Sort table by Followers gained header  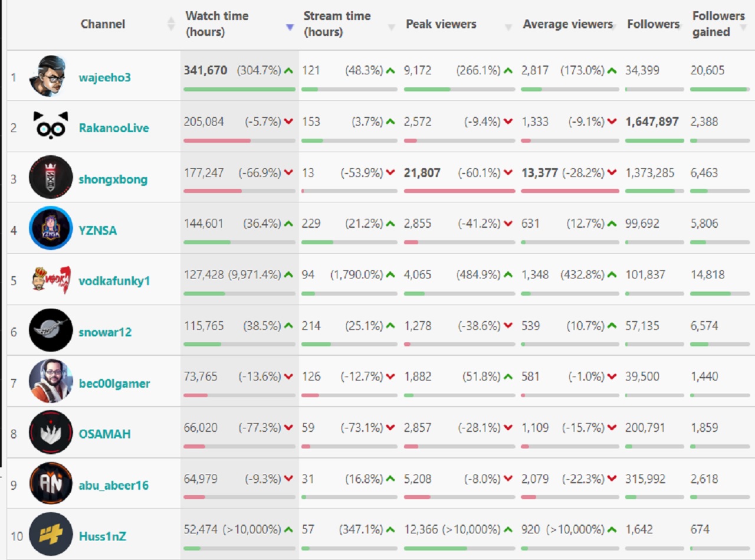[x=711, y=24]
